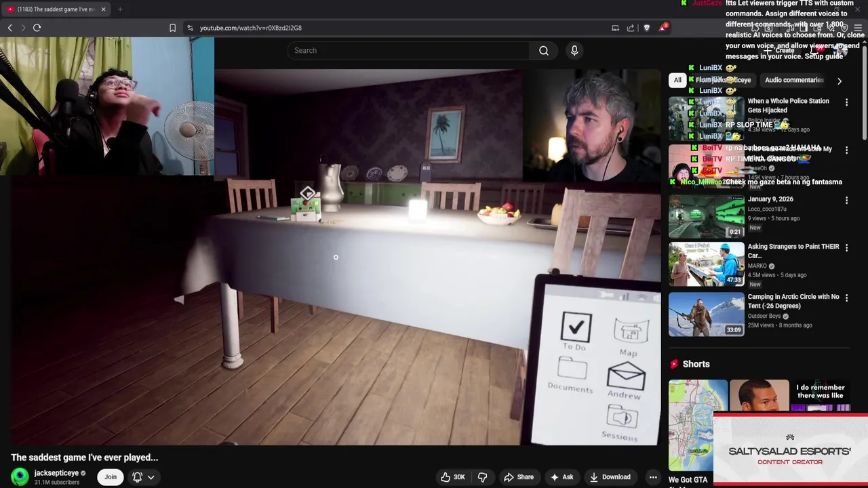Open 'Camping in Arctic Circle' video thumbnail

[x=707, y=314]
